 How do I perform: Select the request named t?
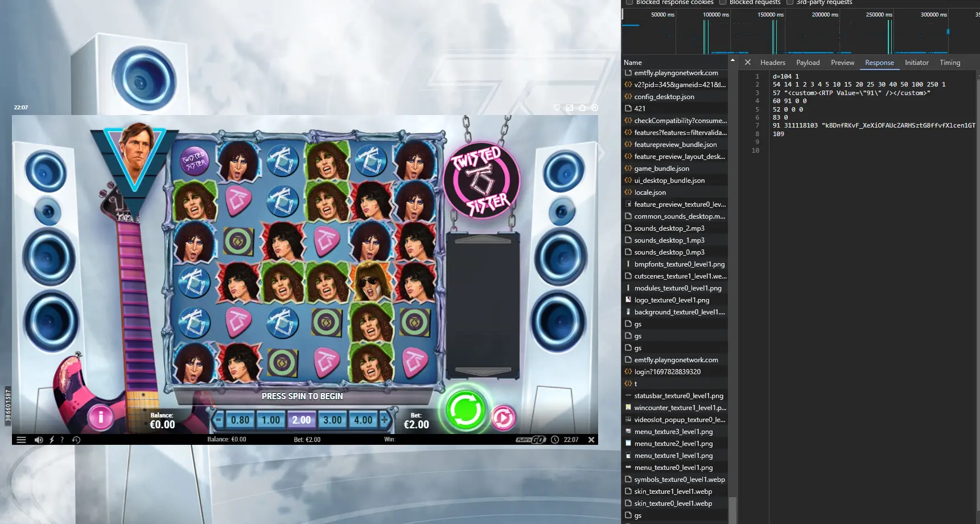(x=676, y=384)
